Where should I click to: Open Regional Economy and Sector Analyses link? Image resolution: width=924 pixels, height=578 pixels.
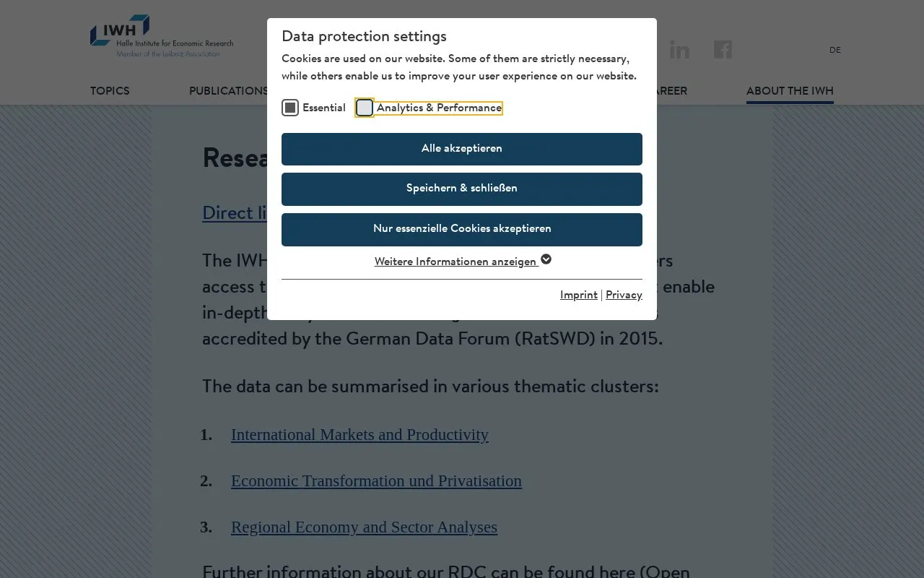click(x=364, y=527)
